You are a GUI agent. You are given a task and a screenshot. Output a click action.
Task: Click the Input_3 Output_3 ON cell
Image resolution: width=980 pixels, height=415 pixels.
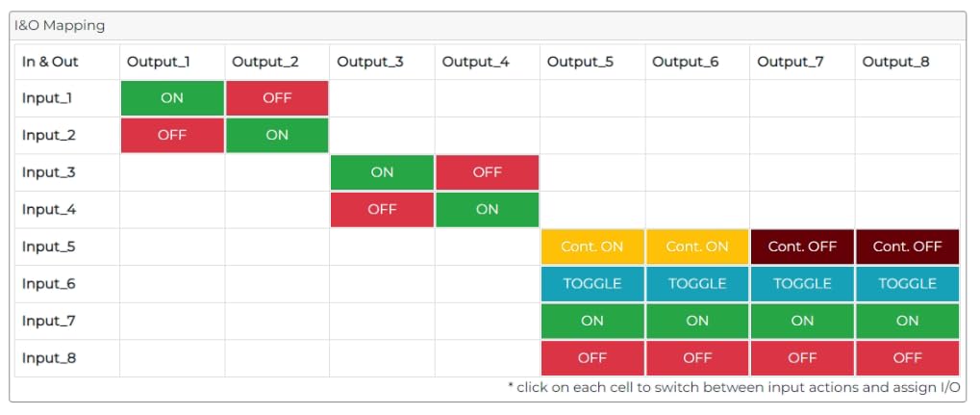[x=382, y=172]
